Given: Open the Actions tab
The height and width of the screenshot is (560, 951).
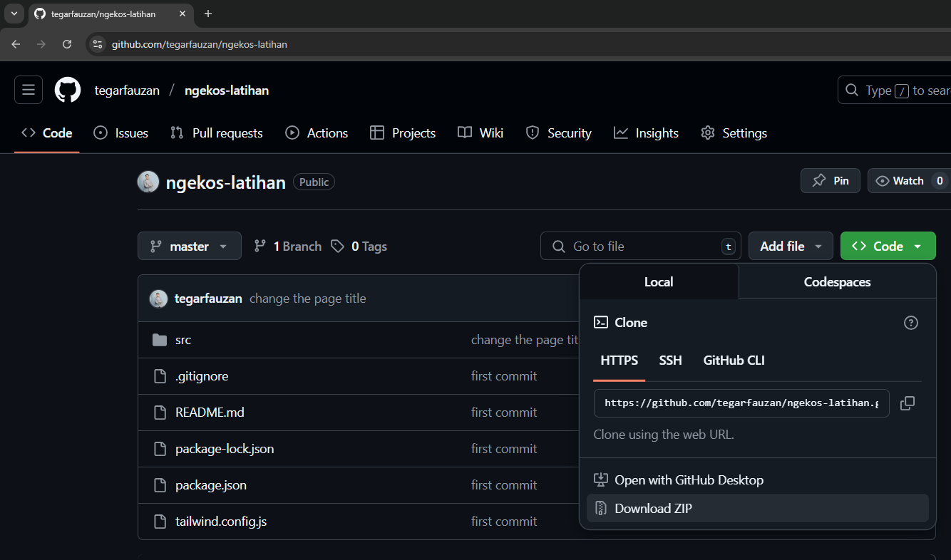Looking at the screenshot, I should 317,133.
